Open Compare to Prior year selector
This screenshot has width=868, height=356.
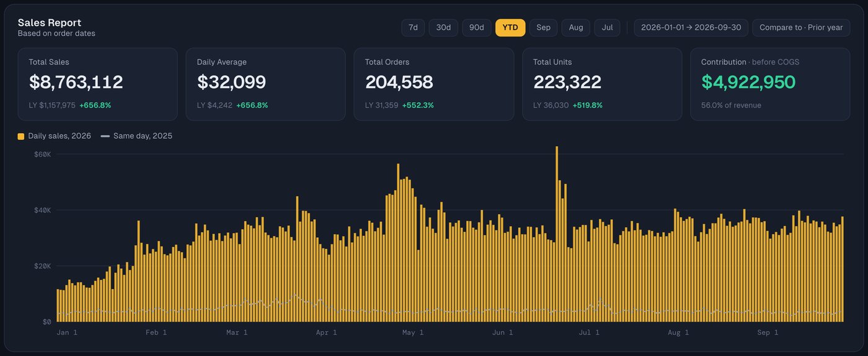point(801,28)
